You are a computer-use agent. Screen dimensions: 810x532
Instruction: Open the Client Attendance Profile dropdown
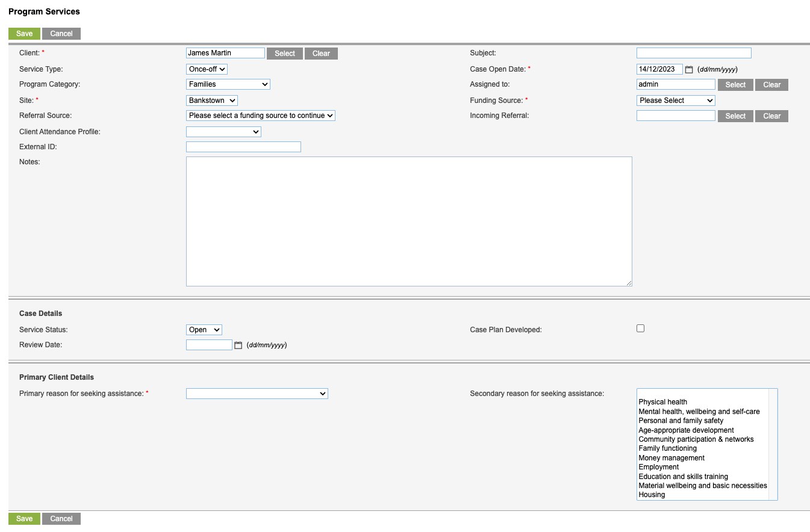[223, 131]
